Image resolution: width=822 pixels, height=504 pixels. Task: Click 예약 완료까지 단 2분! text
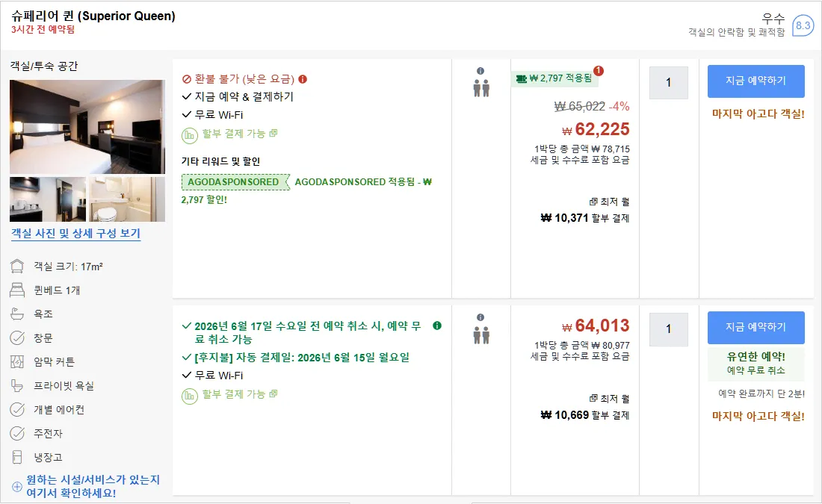[x=761, y=393]
